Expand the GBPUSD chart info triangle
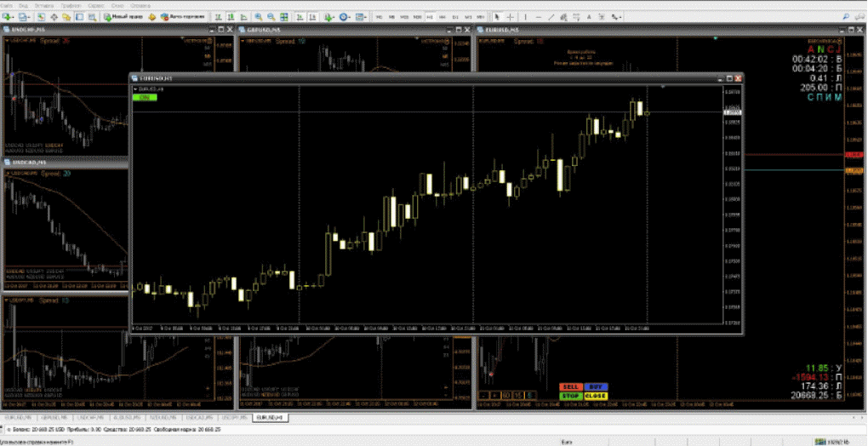Screen dimensions: 868x446 click(x=243, y=40)
